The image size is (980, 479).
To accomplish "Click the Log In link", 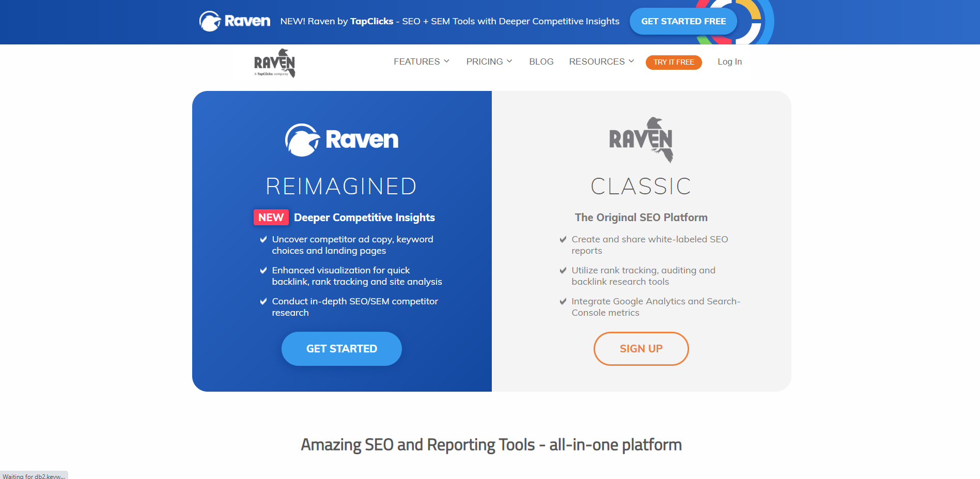I will [x=729, y=61].
